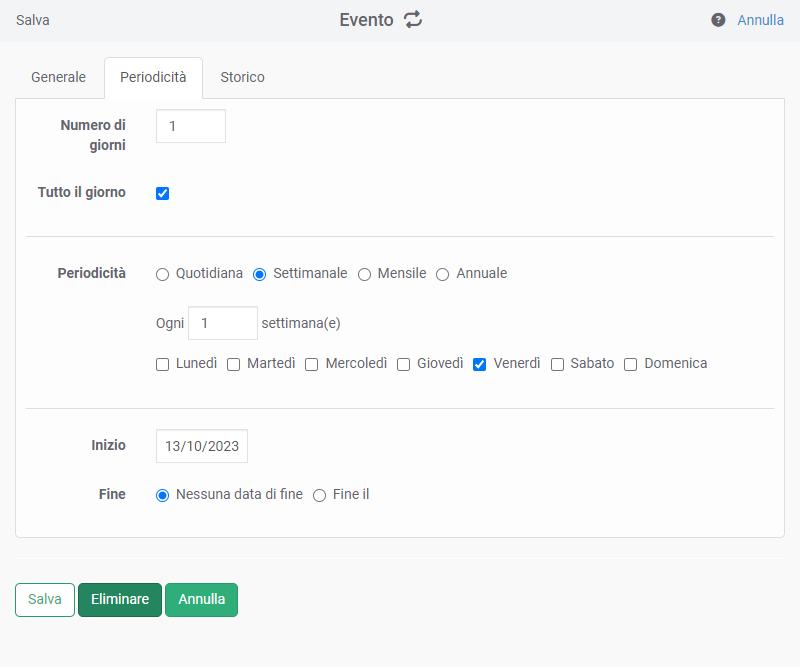Select the Periodicità tab
Image resolution: width=800 pixels, height=667 pixels.
point(153,77)
